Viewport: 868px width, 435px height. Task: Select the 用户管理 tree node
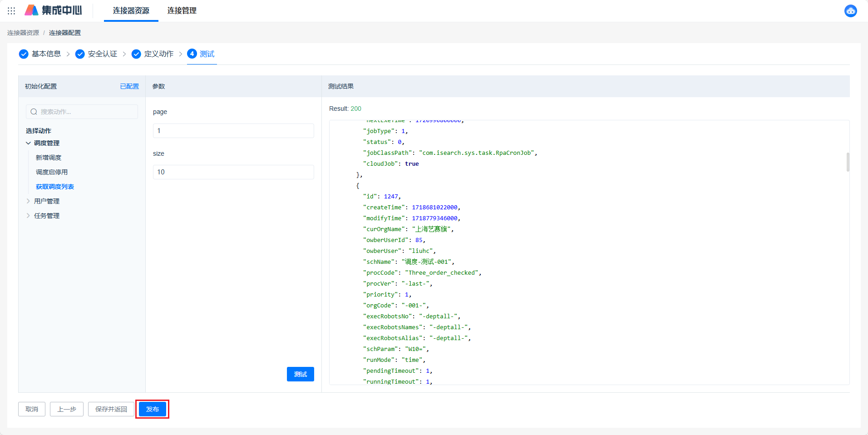[47, 201]
